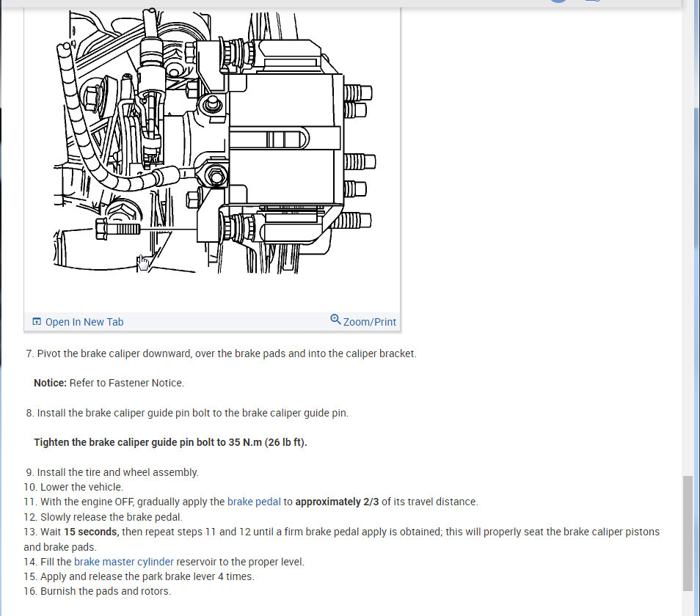The height and width of the screenshot is (616, 700).
Task: Click the inner page scrollbar thumb
Action: pyautogui.click(x=688, y=534)
